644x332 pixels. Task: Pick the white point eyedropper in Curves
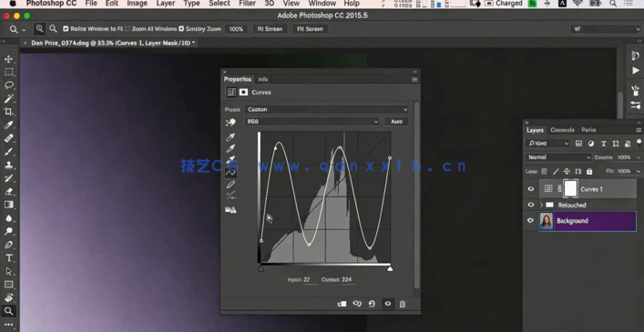pos(230,160)
